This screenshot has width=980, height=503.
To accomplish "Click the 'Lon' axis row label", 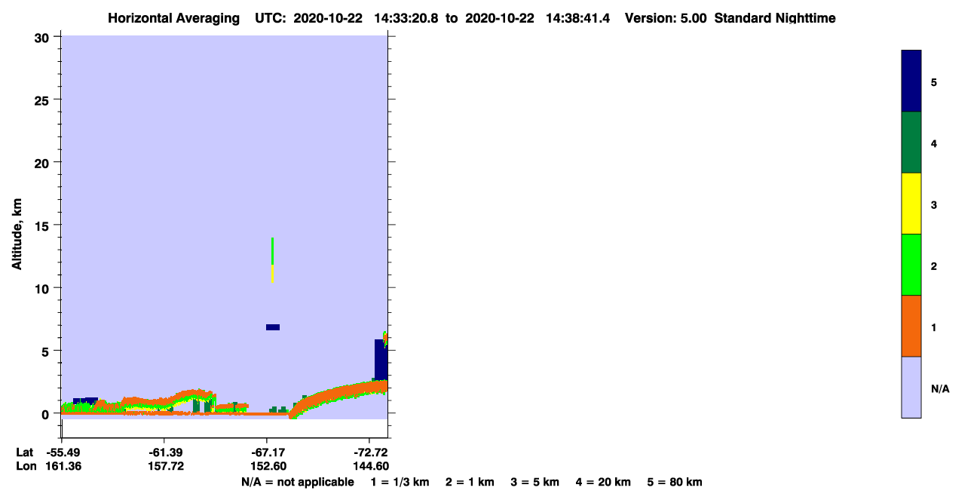I will 25,466.
